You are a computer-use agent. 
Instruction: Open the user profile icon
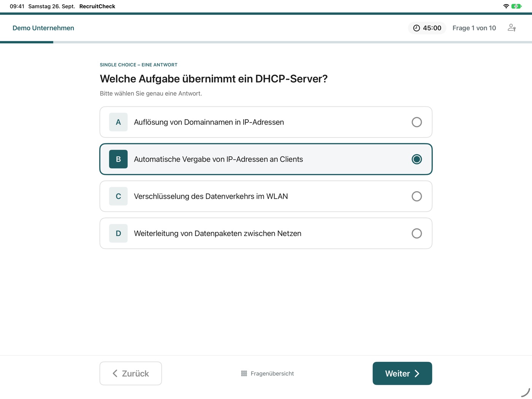tap(511, 28)
